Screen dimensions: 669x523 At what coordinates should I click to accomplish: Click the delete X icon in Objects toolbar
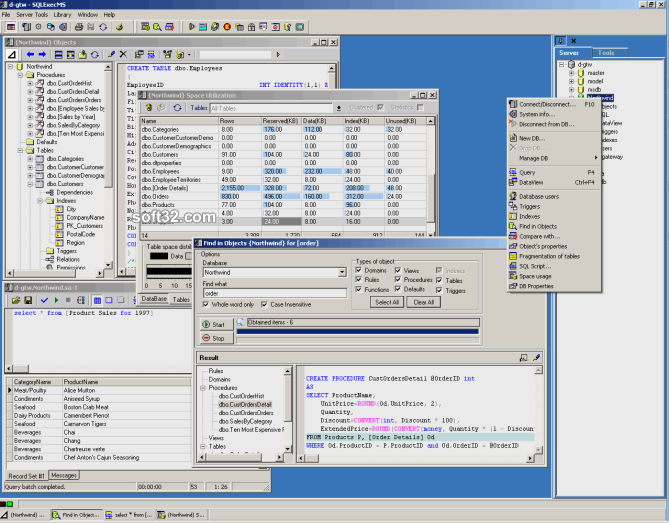tap(123, 54)
